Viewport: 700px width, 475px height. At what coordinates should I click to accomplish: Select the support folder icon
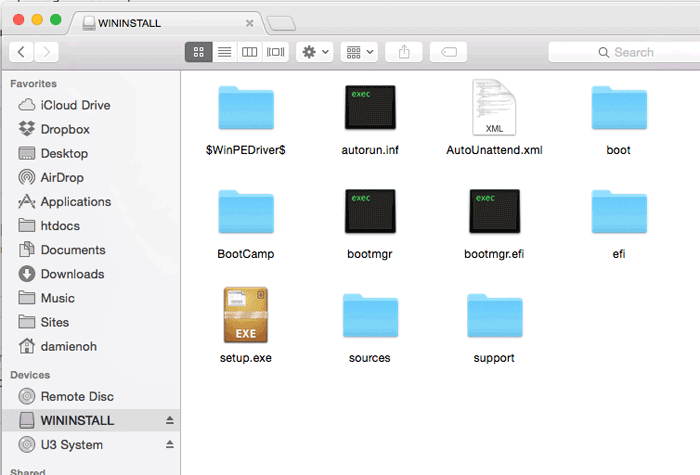pyautogui.click(x=495, y=316)
